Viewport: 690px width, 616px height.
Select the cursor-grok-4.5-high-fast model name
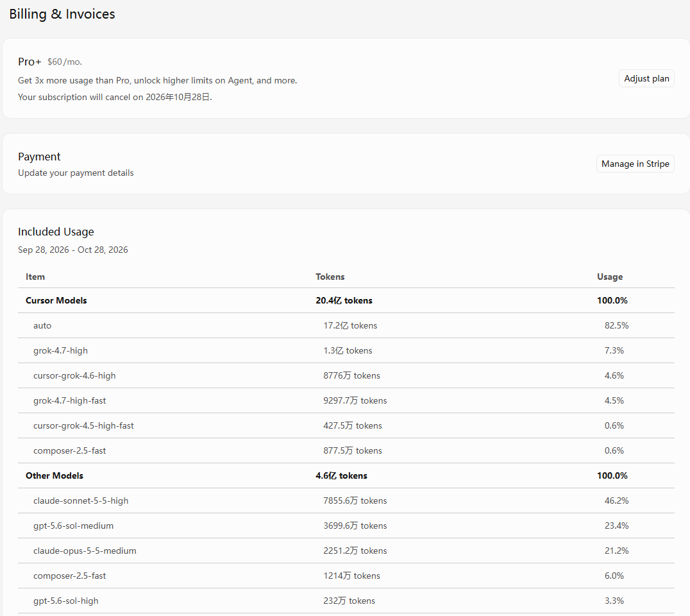(x=83, y=426)
